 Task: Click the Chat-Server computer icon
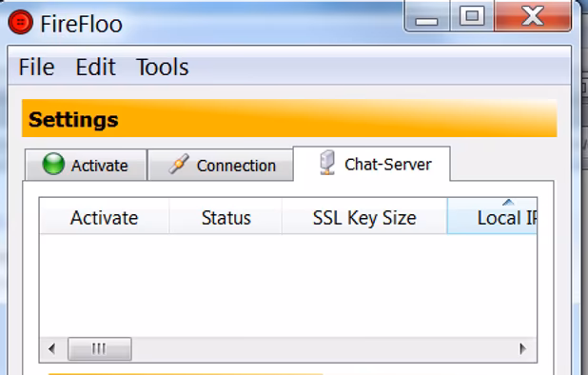(327, 163)
